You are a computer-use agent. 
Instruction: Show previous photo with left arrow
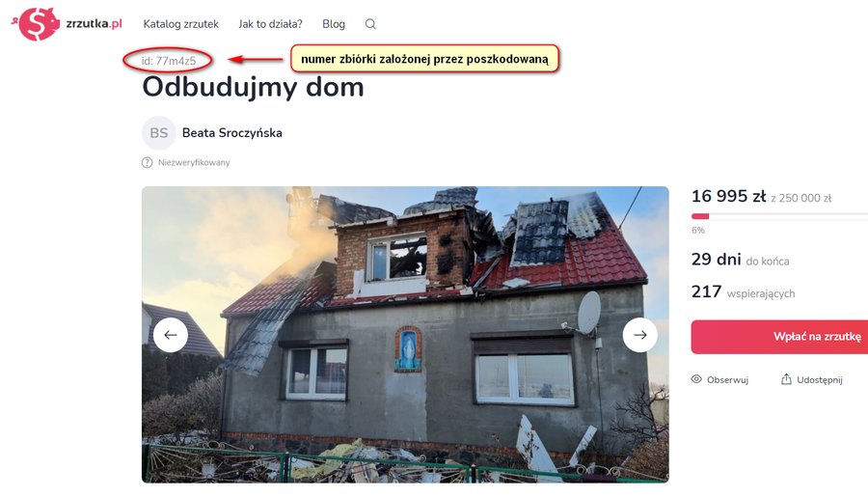[171, 335]
